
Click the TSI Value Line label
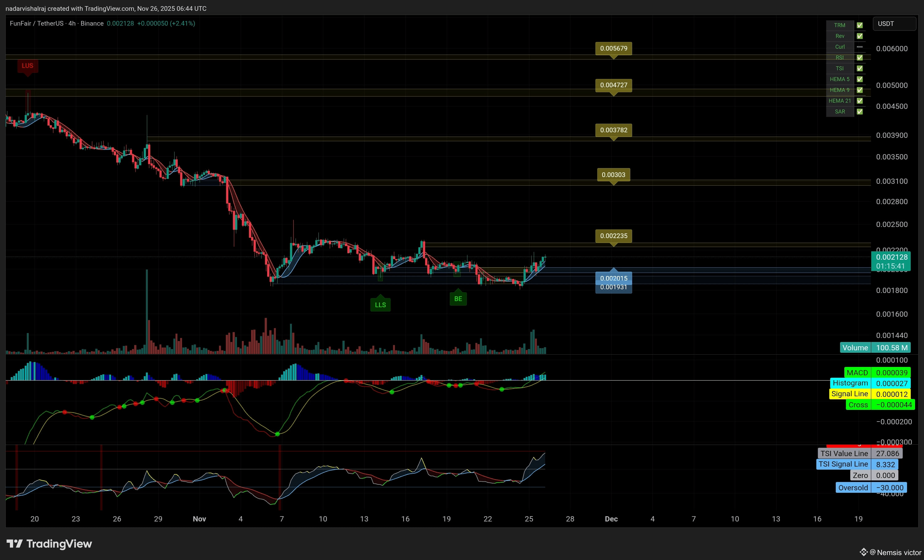(844, 453)
